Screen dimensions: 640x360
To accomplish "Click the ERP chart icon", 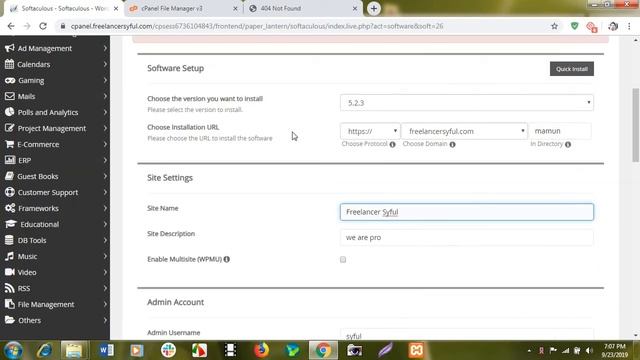I will pyautogui.click(x=10, y=160).
